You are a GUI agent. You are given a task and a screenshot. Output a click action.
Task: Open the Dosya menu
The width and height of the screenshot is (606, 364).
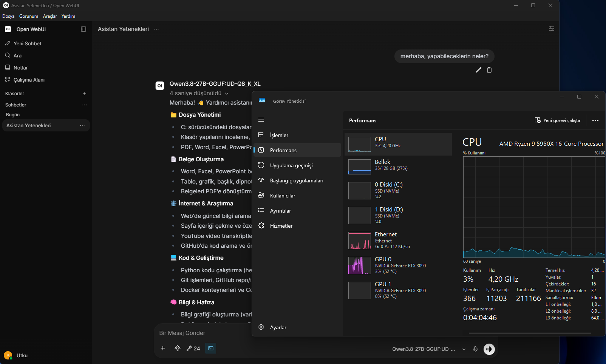coord(8,16)
